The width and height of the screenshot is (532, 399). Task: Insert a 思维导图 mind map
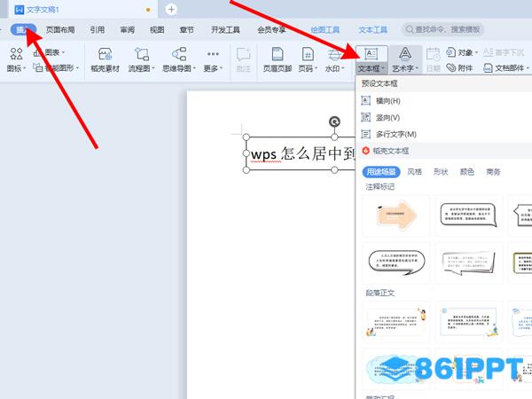179,59
